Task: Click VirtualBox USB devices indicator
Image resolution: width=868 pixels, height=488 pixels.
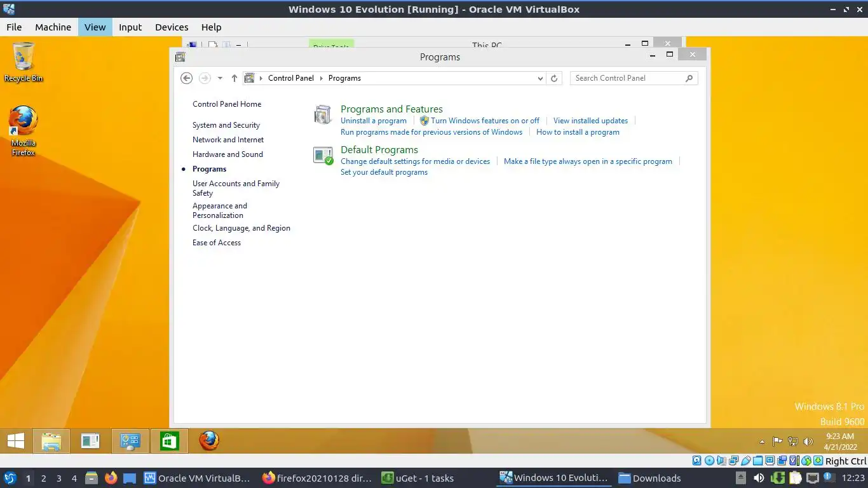Action: pyautogui.click(x=746, y=461)
